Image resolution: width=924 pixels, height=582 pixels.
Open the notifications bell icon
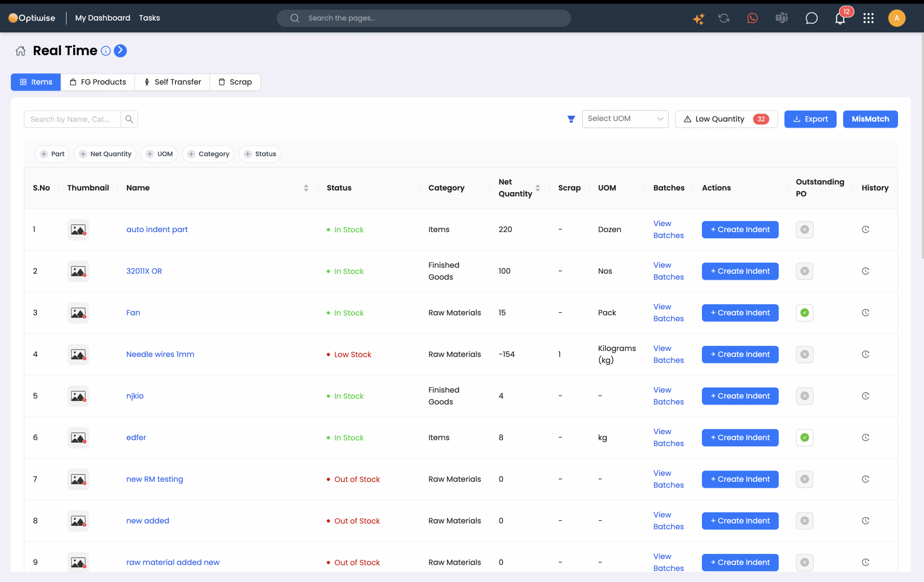[840, 18]
